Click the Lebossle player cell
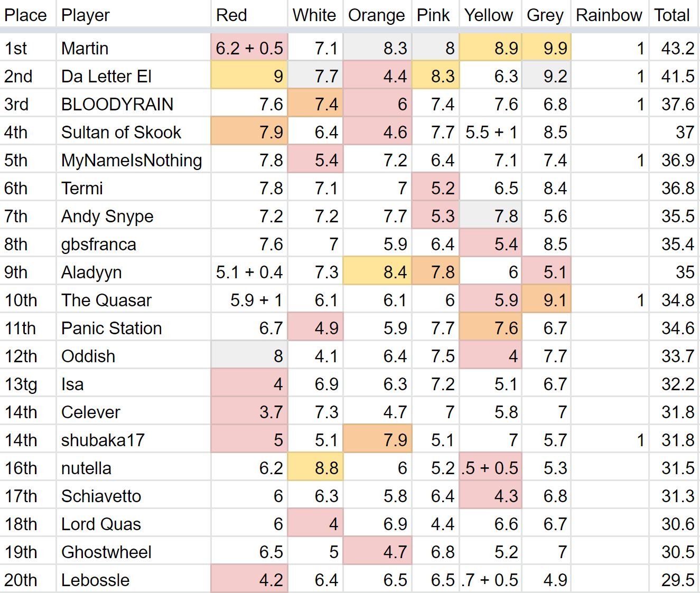The height and width of the screenshot is (593, 700). coord(95,580)
